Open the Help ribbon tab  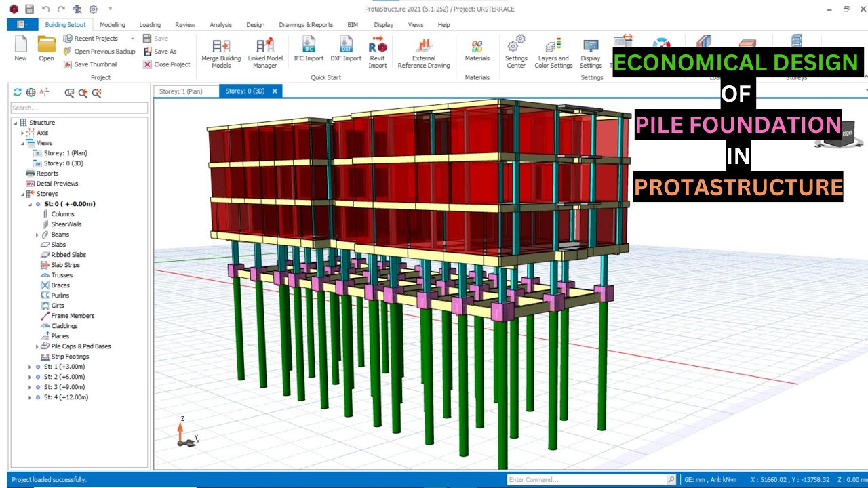tap(444, 25)
